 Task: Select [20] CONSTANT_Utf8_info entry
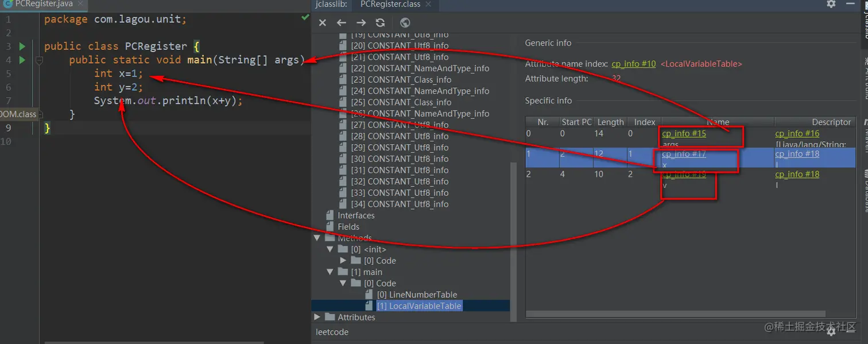pos(400,45)
